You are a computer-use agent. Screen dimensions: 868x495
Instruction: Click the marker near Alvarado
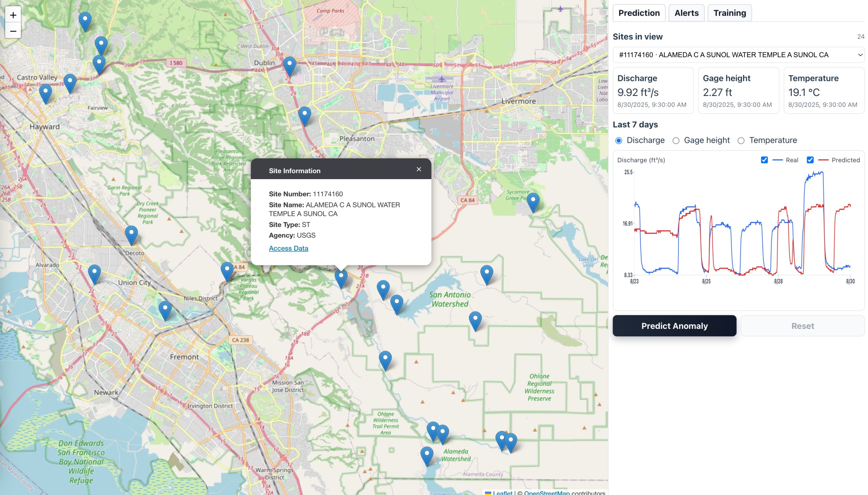[94, 273]
